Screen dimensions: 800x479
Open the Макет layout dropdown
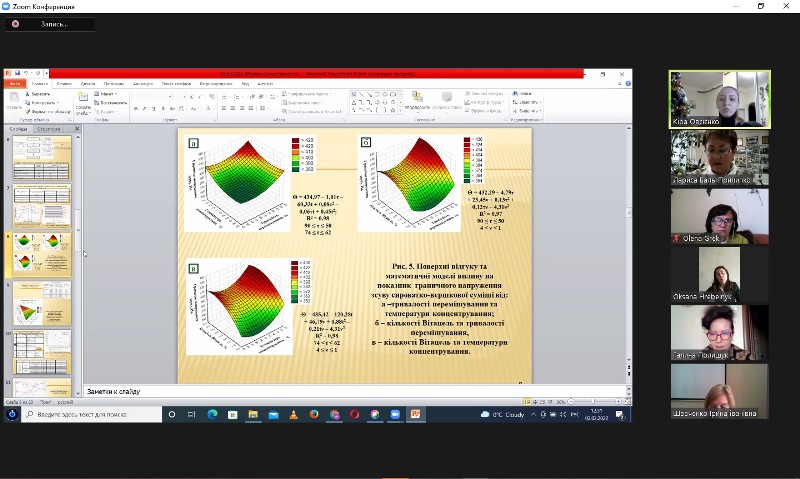point(106,93)
